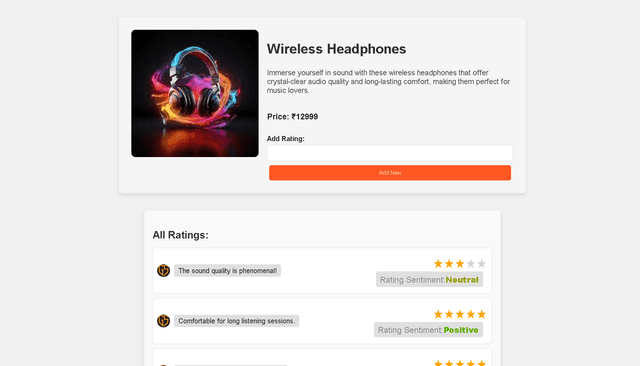This screenshot has width=640, height=366.
Task: Select first star of the phenomenal review
Action: [x=438, y=264]
